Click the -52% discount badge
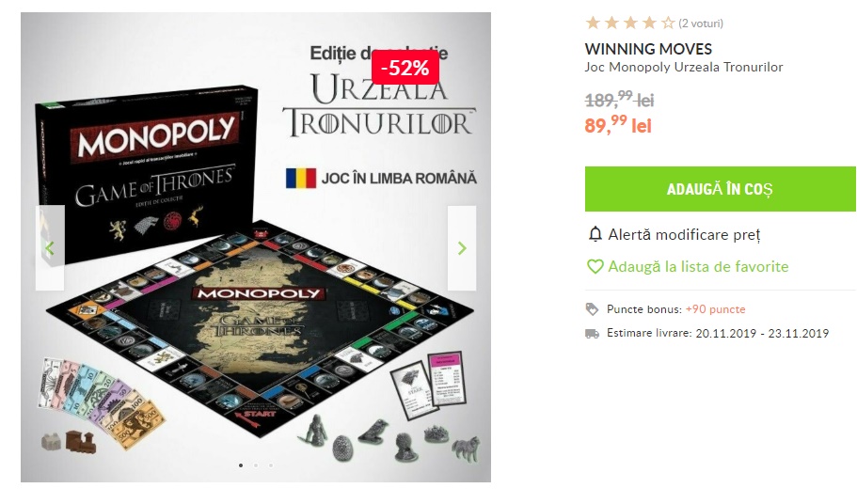This screenshot has height=504, width=857. 405,68
